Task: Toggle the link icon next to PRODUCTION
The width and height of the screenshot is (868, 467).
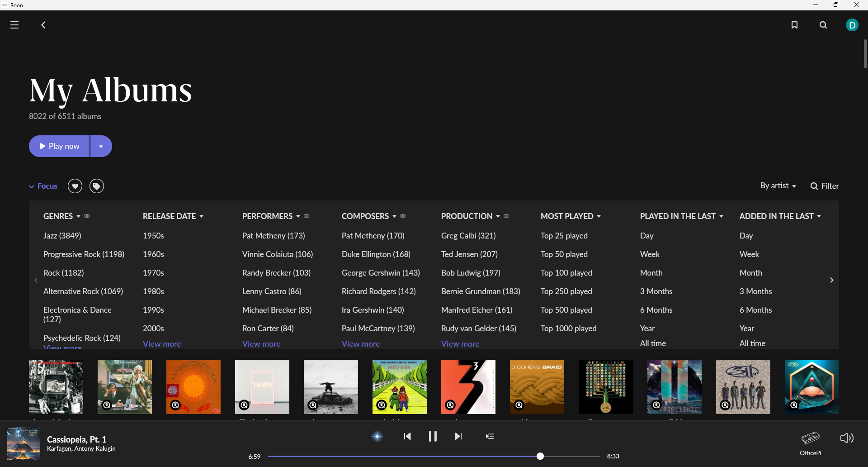Action: click(x=506, y=216)
